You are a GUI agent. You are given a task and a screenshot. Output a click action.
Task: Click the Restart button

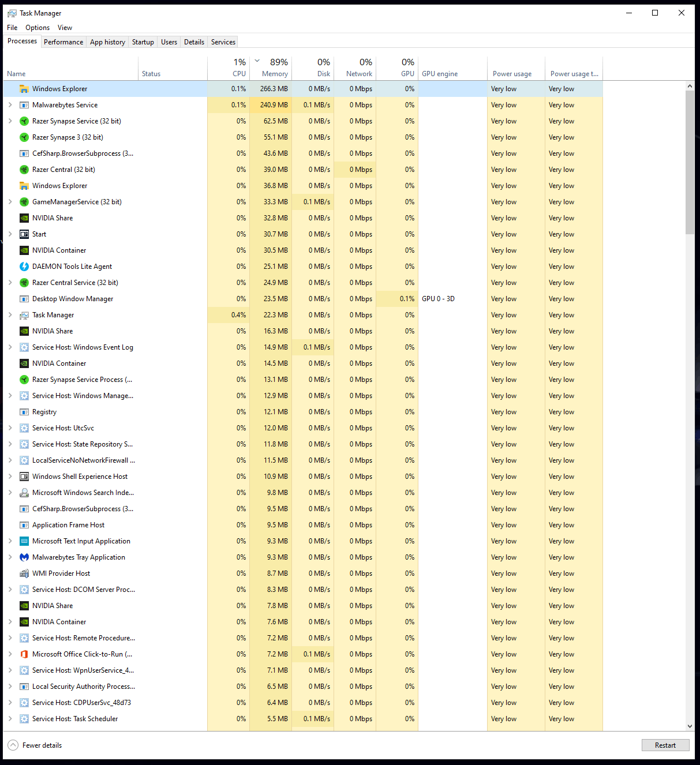tap(665, 745)
